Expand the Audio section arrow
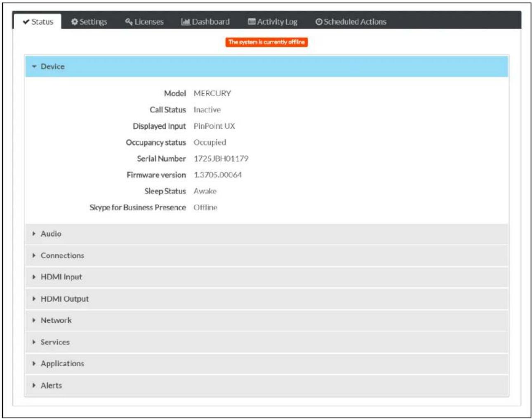Screen dimensions: 532x419 [x=34, y=234]
